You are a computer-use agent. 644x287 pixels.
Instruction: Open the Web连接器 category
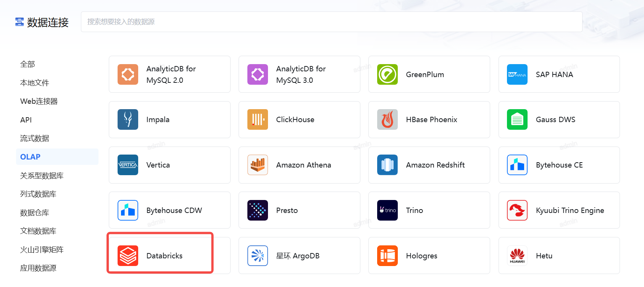click(x=39, y=101)
